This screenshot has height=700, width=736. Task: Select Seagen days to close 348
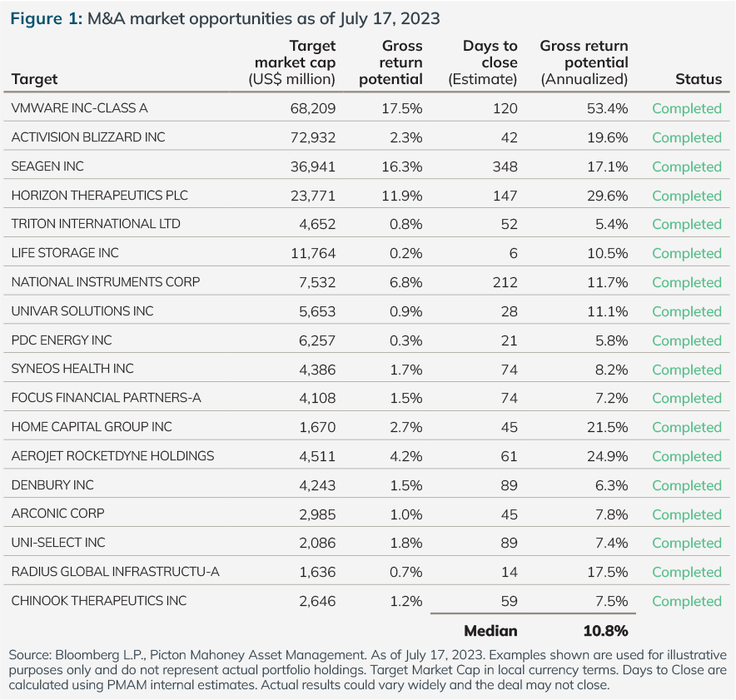[505, 166]
